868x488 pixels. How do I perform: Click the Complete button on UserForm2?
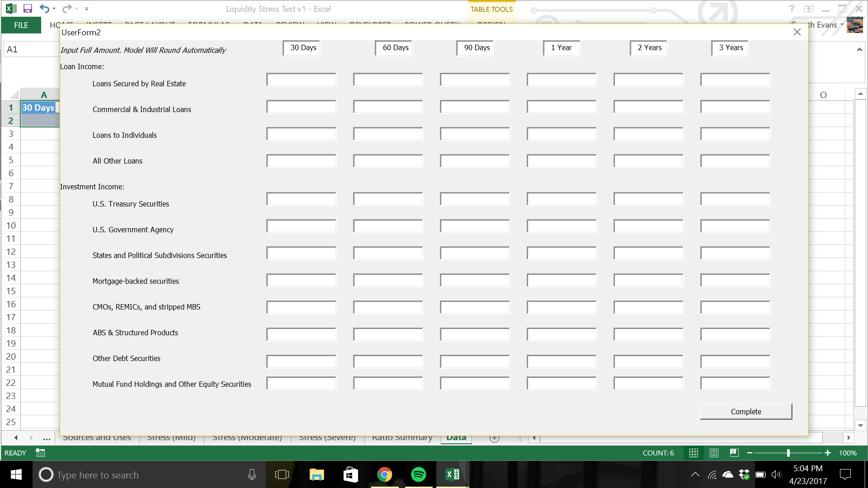coord(746,411)
